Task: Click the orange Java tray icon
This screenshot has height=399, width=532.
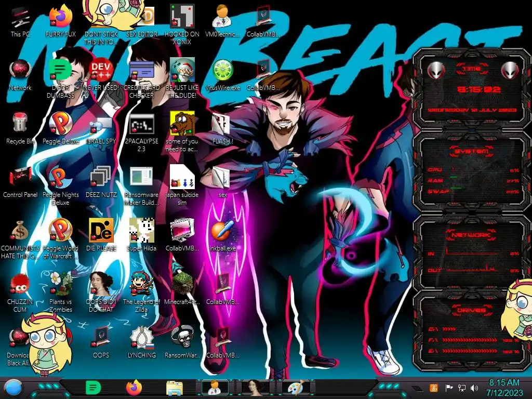Action: [x=434, y=388]
